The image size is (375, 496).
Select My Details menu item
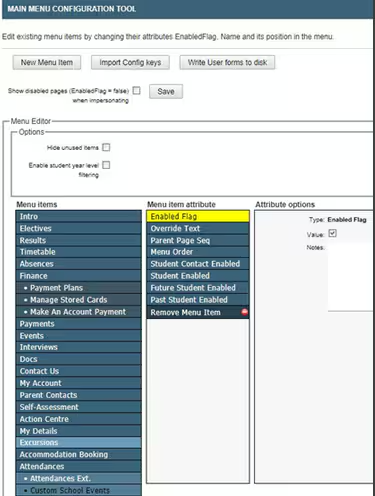pyautogui.click(x=79, y=431)
